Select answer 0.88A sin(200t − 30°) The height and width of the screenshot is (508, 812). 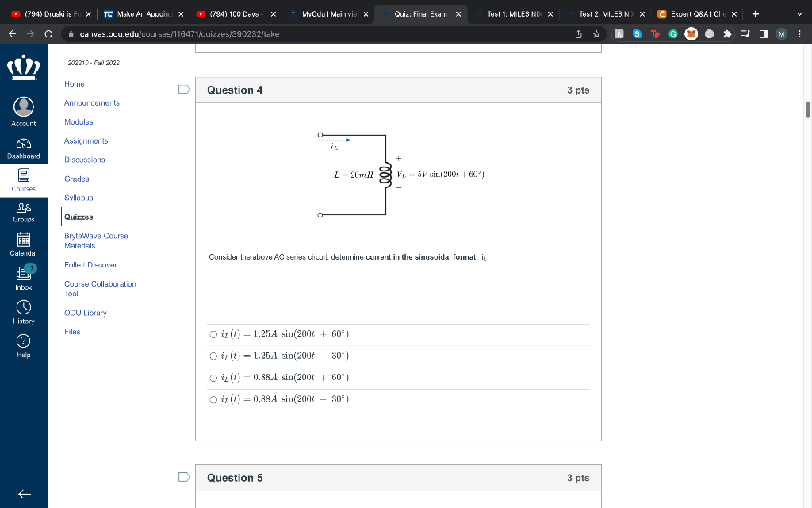(213, 399)
